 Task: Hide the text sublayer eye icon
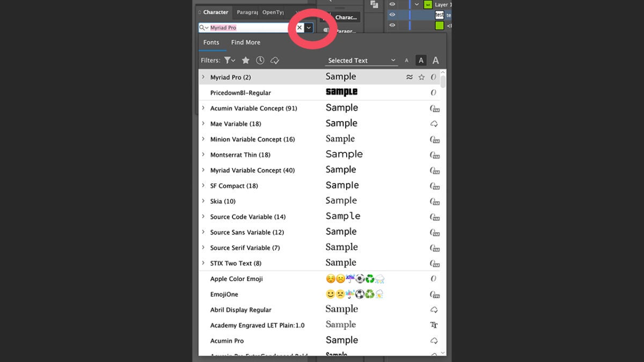[x=392, y=15]
